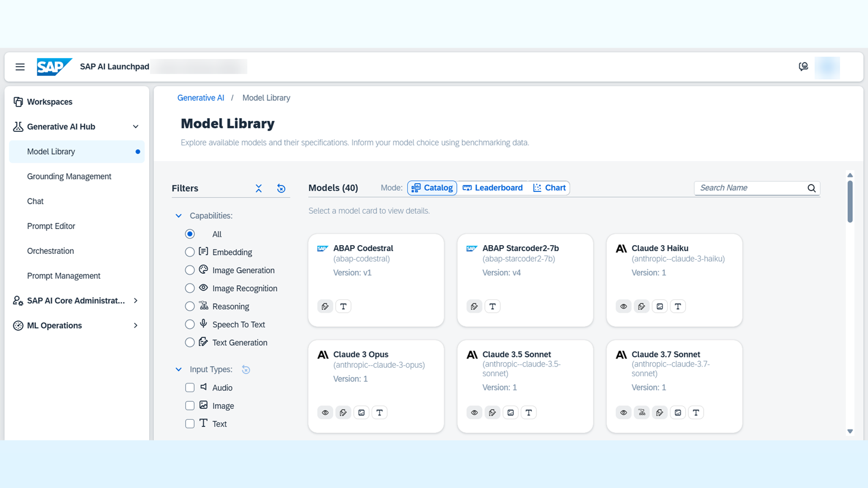Select the Image Recognition radio button
This screenshot has width=868, height=488.
click(x=190, y=288)
